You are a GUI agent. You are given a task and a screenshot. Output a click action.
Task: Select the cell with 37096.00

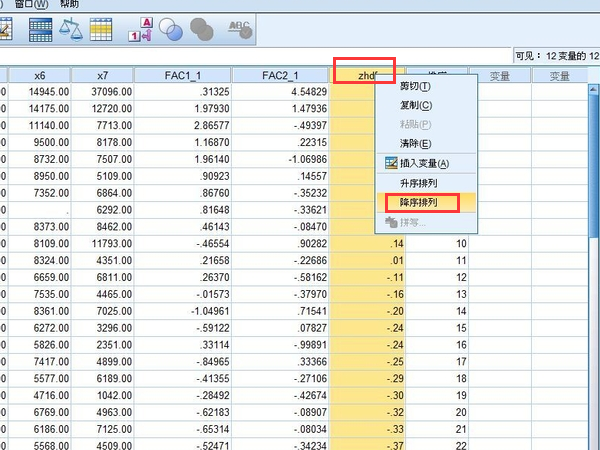[103, 92]
